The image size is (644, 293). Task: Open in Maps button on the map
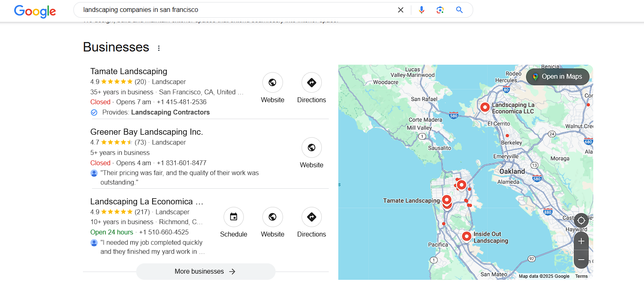(x=557, y=77)
